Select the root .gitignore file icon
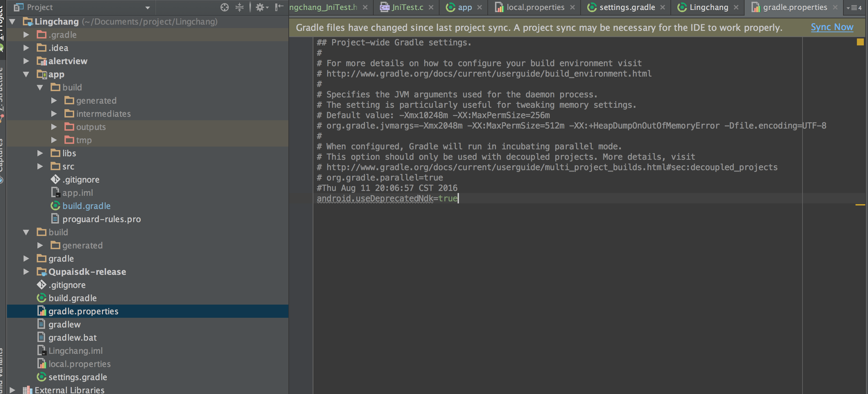The height and width of the screenshot is (394, 868). tap(42, 285)
